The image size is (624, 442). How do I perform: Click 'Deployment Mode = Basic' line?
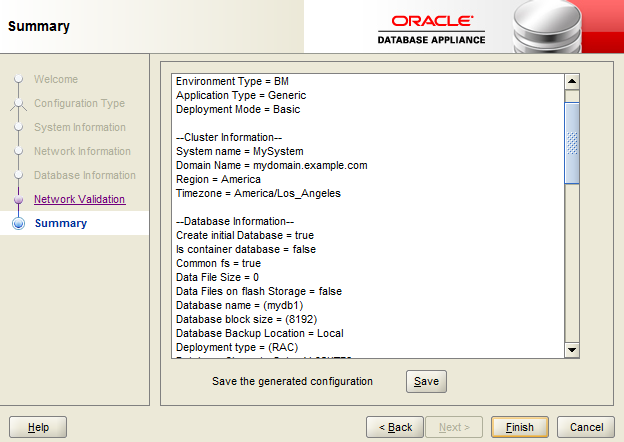point(238,109)
